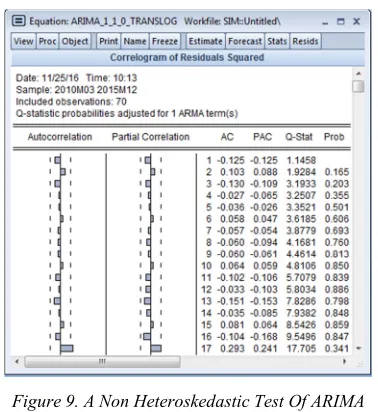Click the Date and Time line
This screenshot has height=412, width=378.
point(76,78)
